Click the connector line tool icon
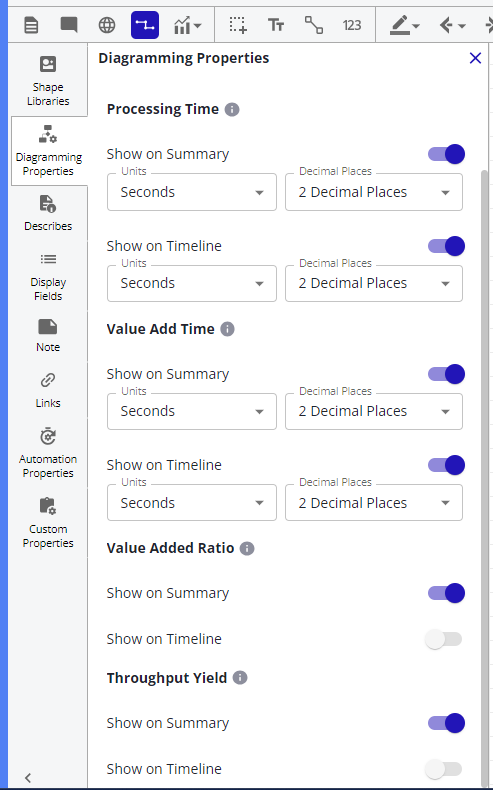Screen dimensions: 493x790 314,25
